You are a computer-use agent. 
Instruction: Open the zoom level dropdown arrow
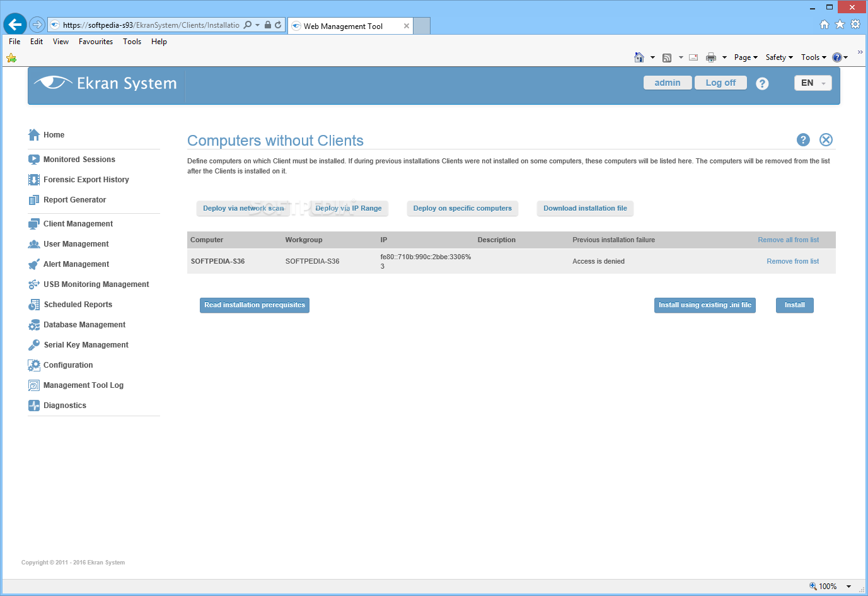tap(848, 587)
